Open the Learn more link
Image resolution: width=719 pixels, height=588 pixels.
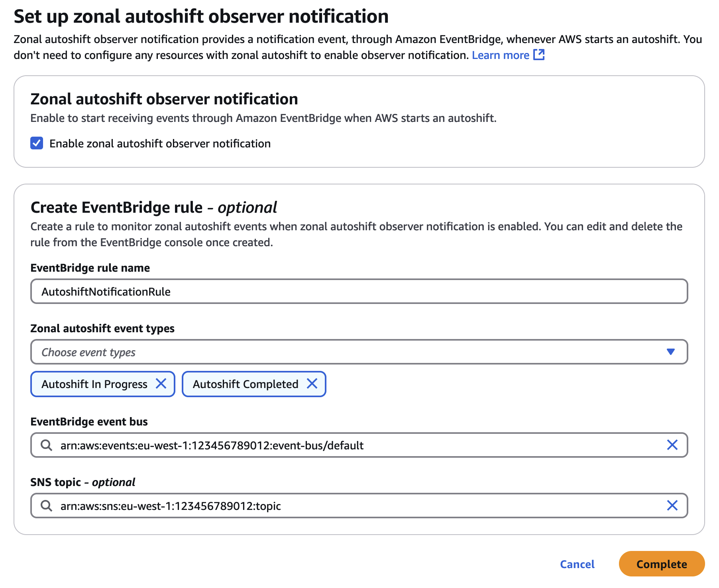coord(500,55)
